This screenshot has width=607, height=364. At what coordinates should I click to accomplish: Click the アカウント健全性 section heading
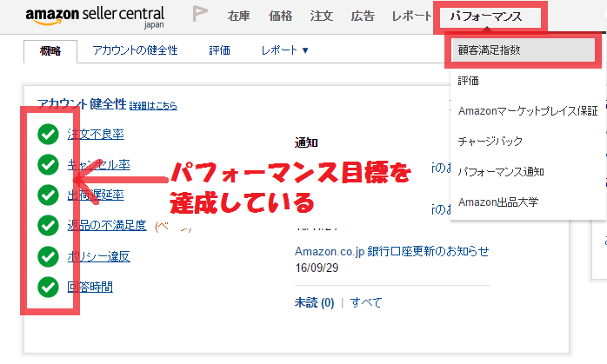pyautogui.click(x=82, y=103)
